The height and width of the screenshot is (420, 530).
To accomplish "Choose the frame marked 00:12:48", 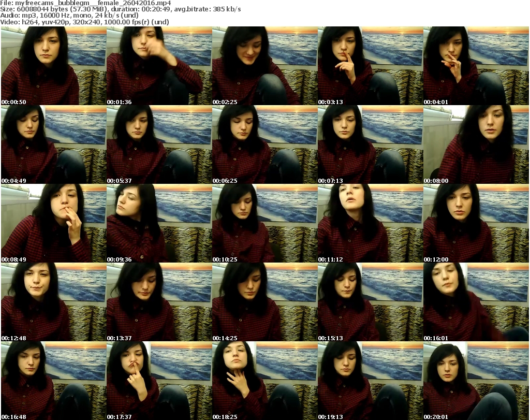I will 54,302.
